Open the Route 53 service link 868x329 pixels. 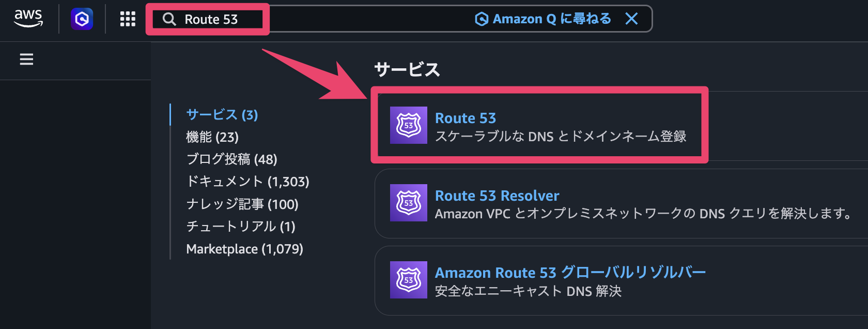coord(464,118)
